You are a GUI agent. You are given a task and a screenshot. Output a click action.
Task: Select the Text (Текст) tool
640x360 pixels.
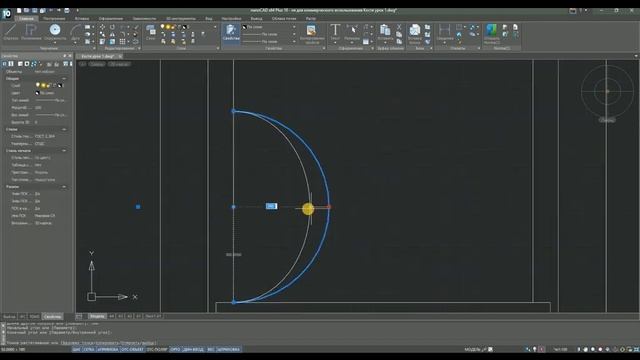[335, 32]
